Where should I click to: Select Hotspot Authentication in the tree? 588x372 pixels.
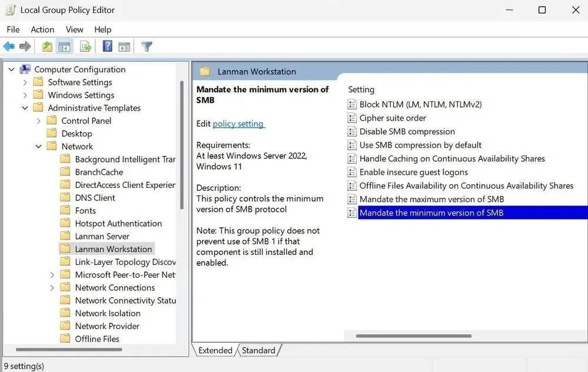[x=118, y=223]
